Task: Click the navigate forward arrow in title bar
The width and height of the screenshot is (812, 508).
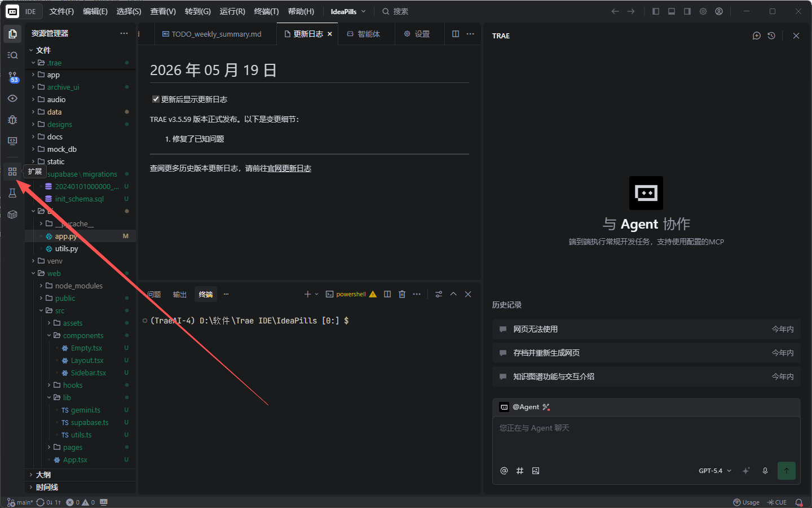Action: (x=631, y=11)
